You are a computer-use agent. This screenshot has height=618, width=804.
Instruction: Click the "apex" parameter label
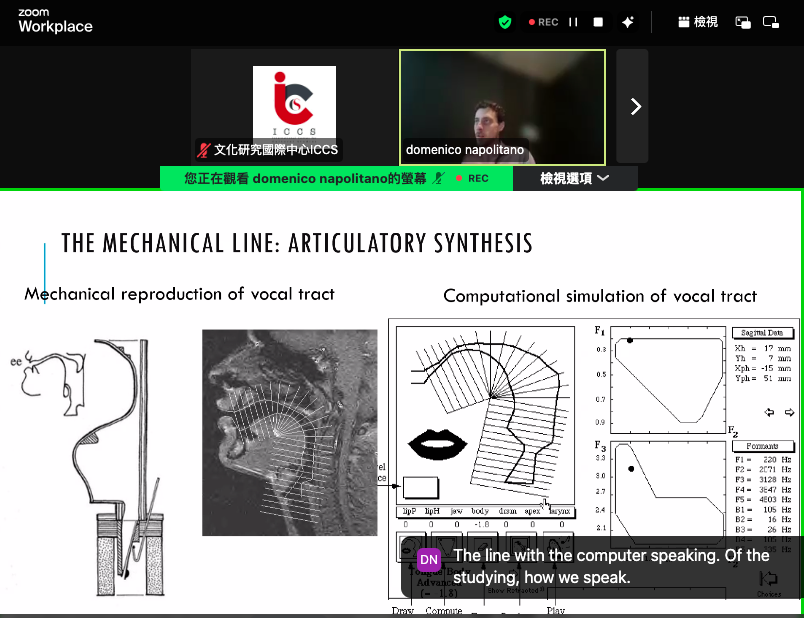click(x=532, y=511)
